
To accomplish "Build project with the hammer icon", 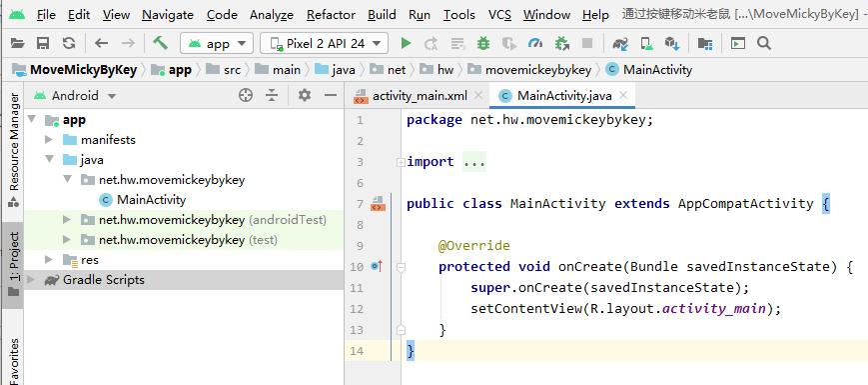I will (x=161, y=43).
